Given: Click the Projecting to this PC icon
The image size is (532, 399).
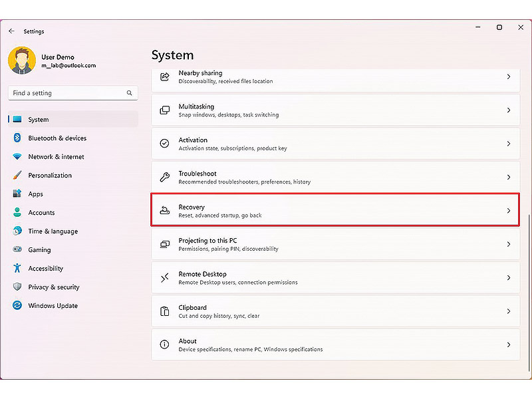Looking at the screenshot, I should [x=164, y=244].
